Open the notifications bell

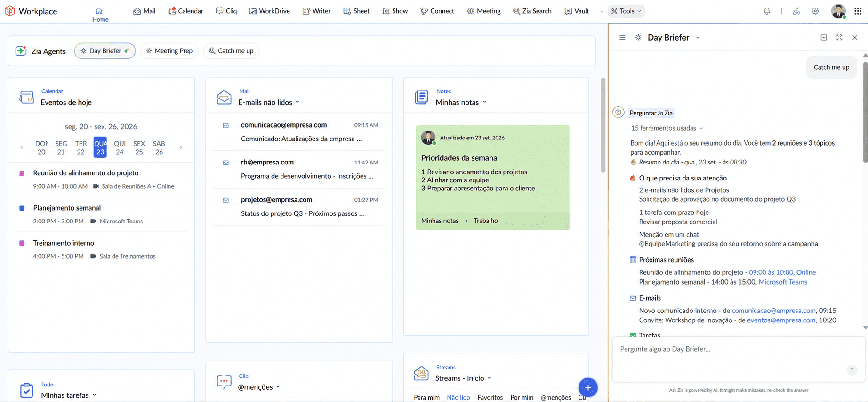767,11
